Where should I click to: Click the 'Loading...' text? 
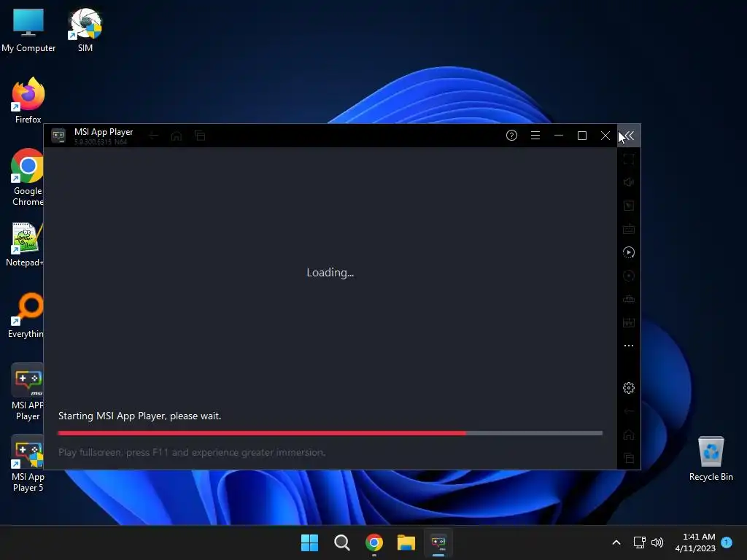(x=330, y=273)
